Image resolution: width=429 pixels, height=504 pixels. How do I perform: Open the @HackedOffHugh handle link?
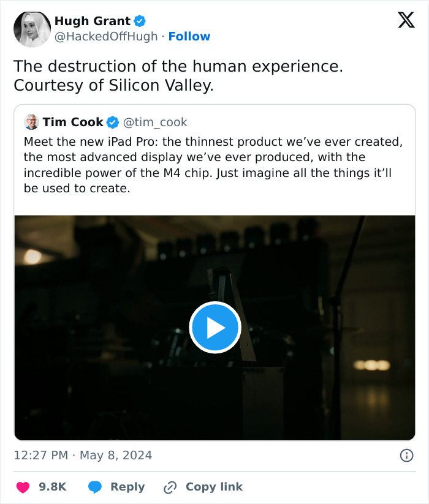pyautogui.click(x=106, y=37)
